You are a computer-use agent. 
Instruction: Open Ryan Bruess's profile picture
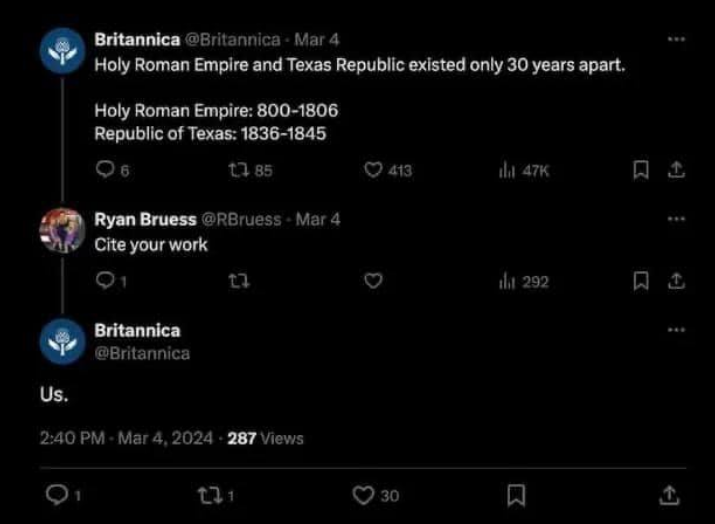[60, 231]
